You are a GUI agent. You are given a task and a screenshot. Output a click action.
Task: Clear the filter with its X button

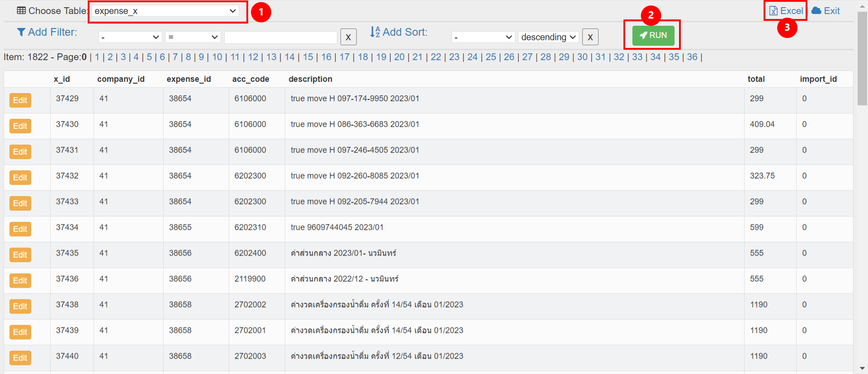coord(348,37)
